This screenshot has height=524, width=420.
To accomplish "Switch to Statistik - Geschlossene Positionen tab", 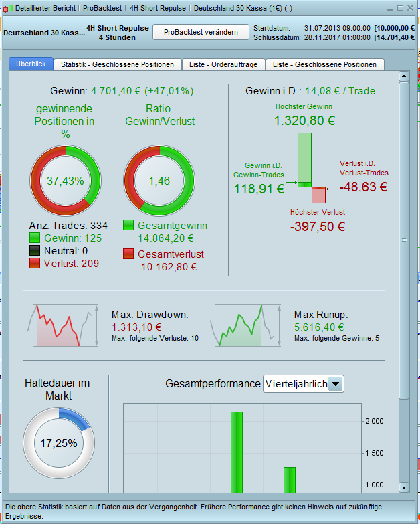I will 117,64.
